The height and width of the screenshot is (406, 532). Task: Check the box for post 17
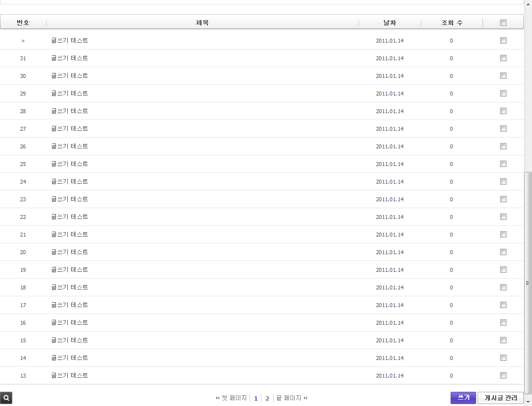(503, 305)
